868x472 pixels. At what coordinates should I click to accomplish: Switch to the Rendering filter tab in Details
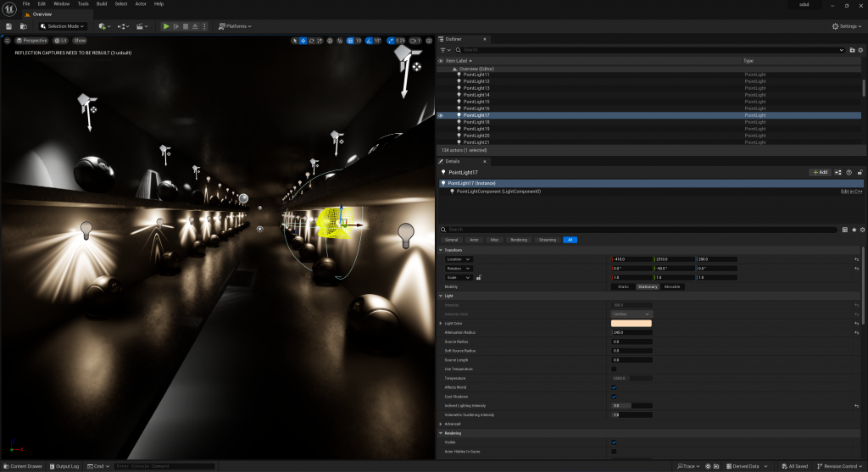point(518,240)
